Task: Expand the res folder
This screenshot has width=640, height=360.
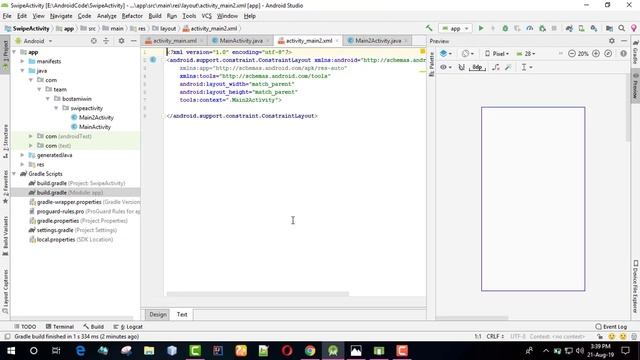Action: coord(22,164)
